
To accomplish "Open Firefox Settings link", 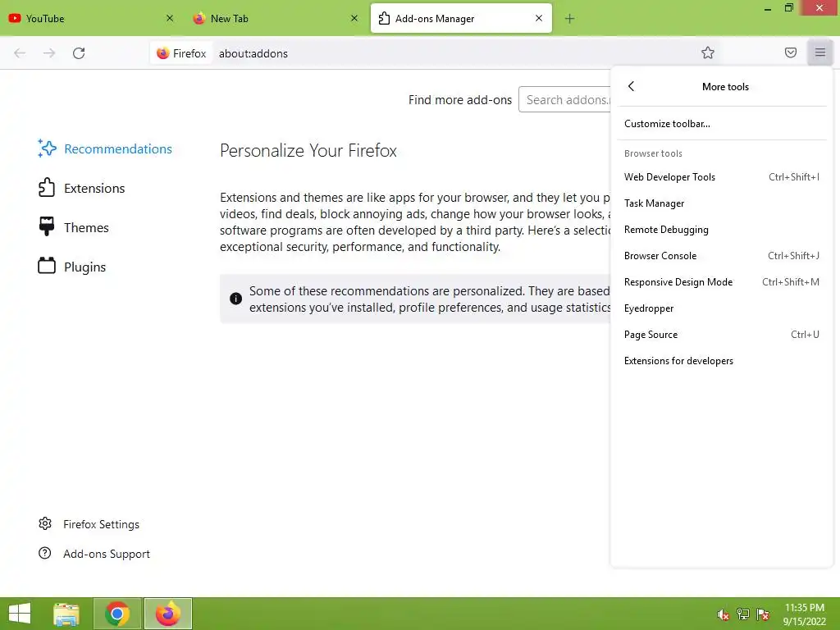I will point(89,524).
